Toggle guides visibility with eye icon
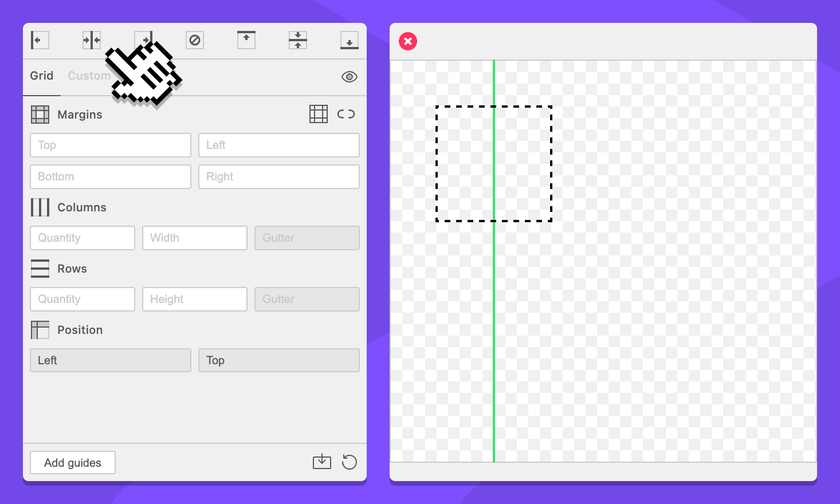 [350, 77]
